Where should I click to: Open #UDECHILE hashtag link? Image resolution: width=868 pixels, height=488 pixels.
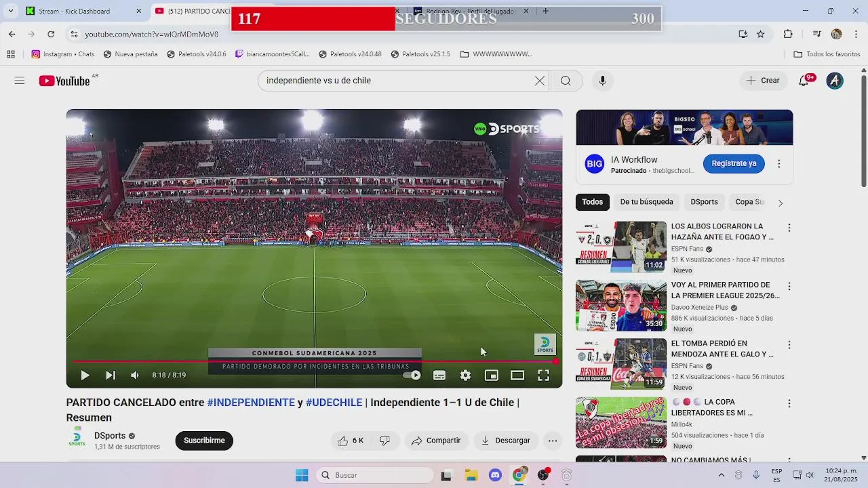tap(334, 403)
